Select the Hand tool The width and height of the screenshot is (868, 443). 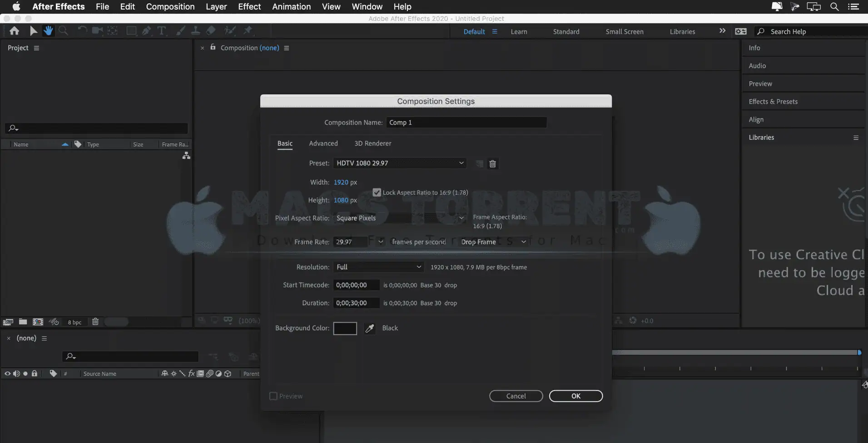pos(48,30)
